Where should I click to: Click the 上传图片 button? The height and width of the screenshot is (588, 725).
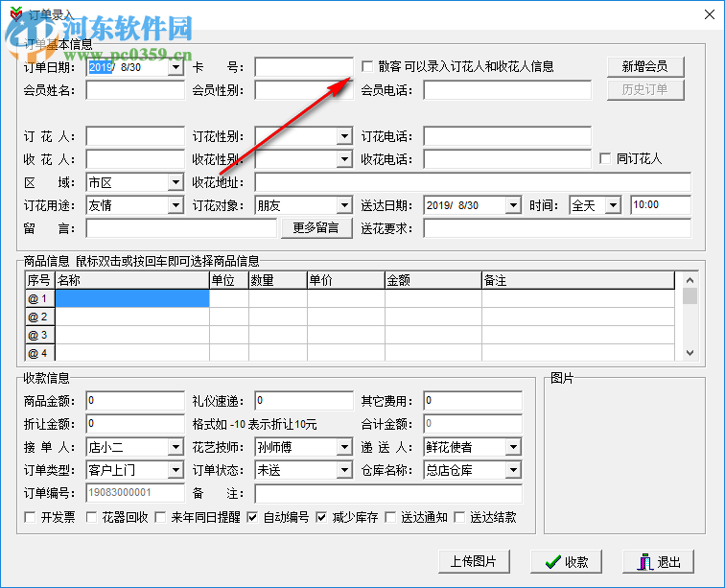click(474, 562)
